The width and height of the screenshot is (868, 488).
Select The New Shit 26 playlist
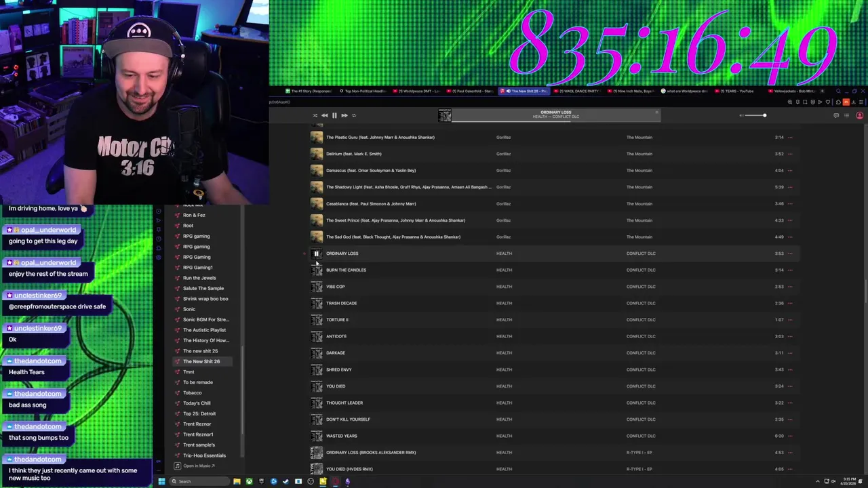201,361
